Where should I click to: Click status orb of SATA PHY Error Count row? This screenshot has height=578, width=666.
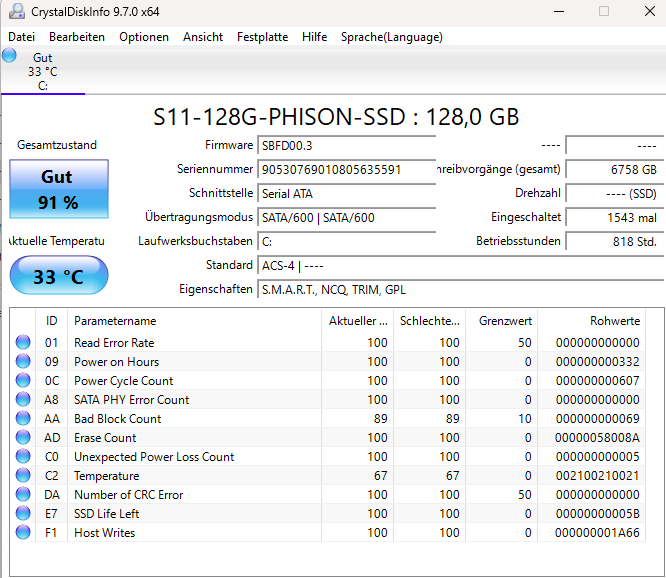pyautogui.click(x=23, y=399)
